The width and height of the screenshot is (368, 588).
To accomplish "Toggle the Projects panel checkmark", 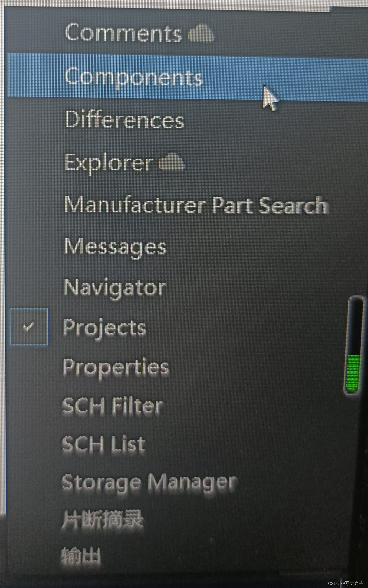I will pos(29,326).
